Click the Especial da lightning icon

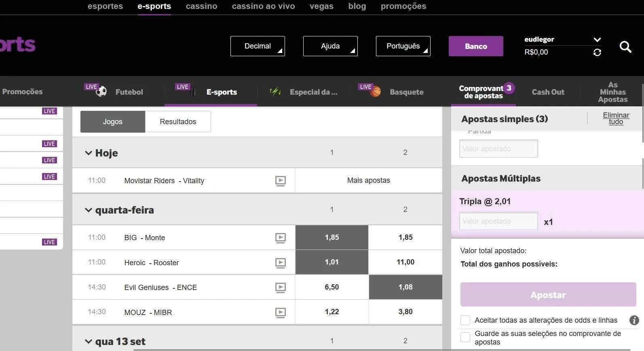coord(275,92)
